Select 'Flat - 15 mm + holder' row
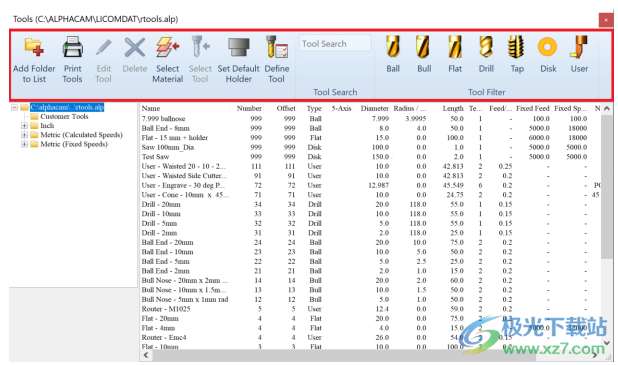 tap(370, 138)
